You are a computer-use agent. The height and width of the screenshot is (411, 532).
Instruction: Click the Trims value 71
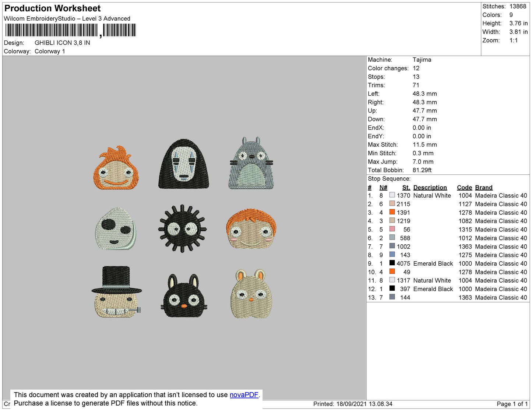tap(416, 85)
